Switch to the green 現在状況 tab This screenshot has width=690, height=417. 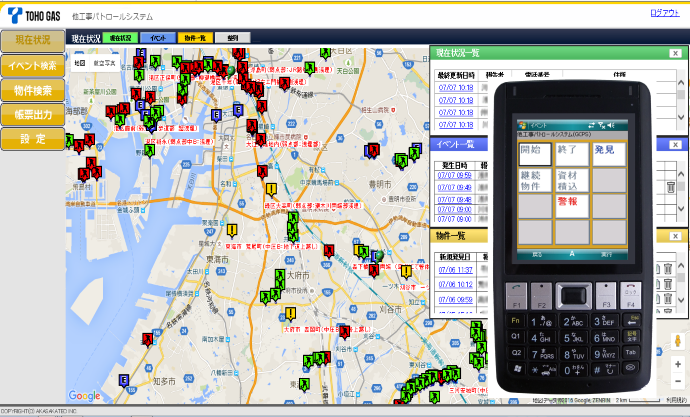click(120, 38)
